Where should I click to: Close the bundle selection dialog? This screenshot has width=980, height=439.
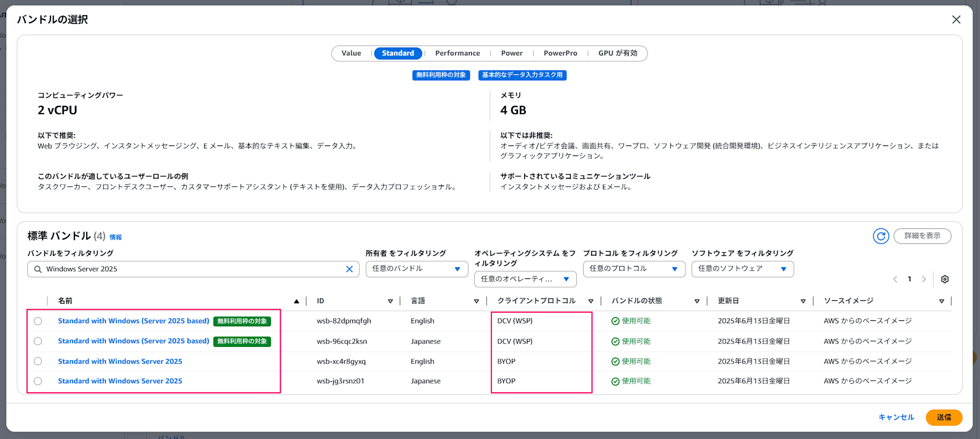[956, 20]
